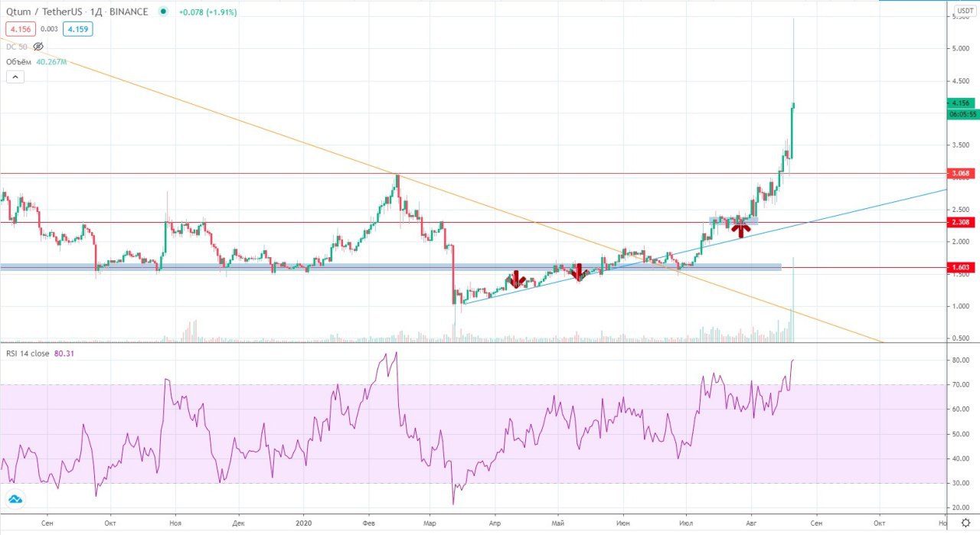
Task: Click the Фев label on time axis
Action: (368, 523)
